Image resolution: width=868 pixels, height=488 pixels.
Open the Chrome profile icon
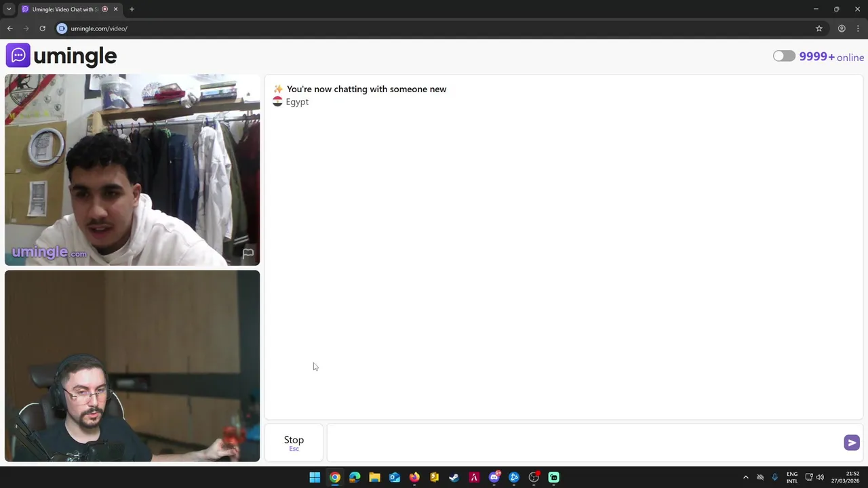(x=842, y=28)
